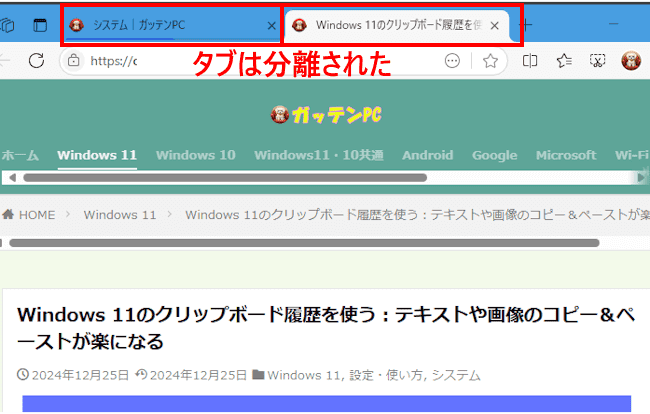This screenshot has height=414, width=650.
Task: Click the updated date with history icon
Action: coord(191,375)
